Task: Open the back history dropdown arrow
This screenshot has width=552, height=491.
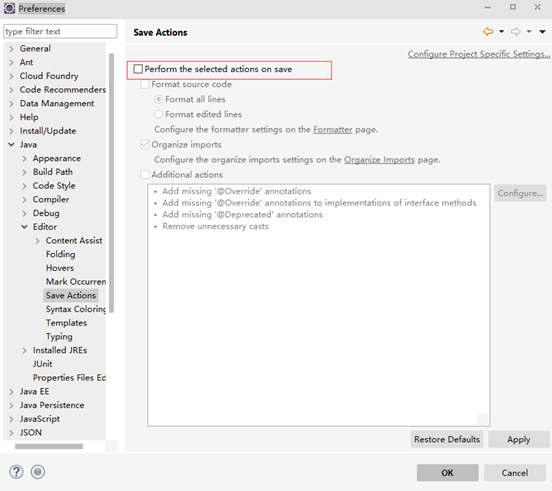Action: point(502,32)
